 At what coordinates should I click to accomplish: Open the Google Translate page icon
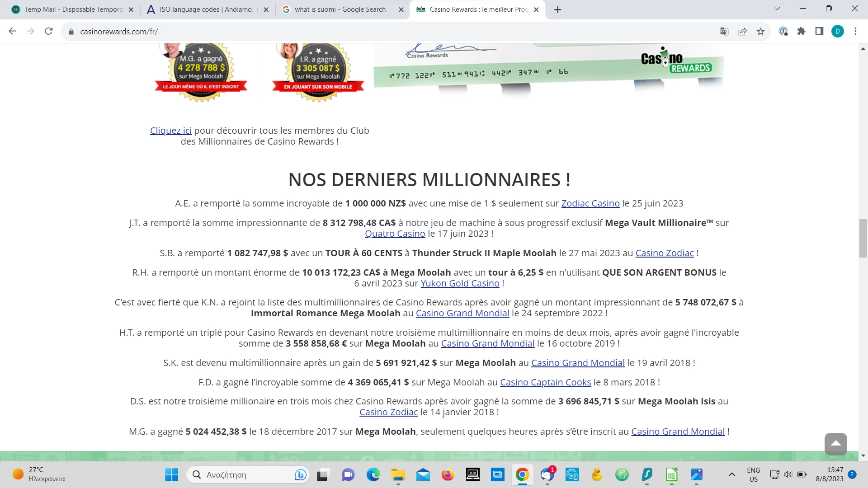click(724, 31)
